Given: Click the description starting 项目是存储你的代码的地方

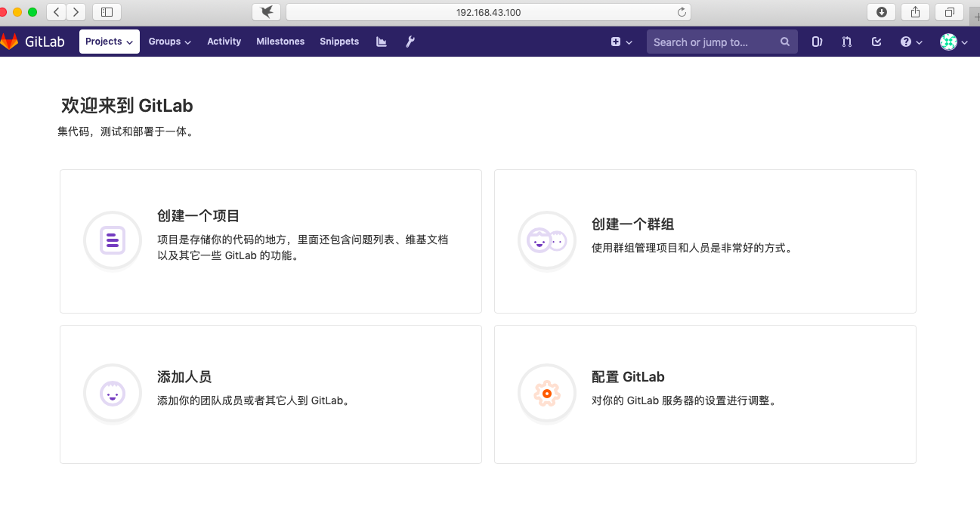Looking at the screenshot, I should pos(303,247).
